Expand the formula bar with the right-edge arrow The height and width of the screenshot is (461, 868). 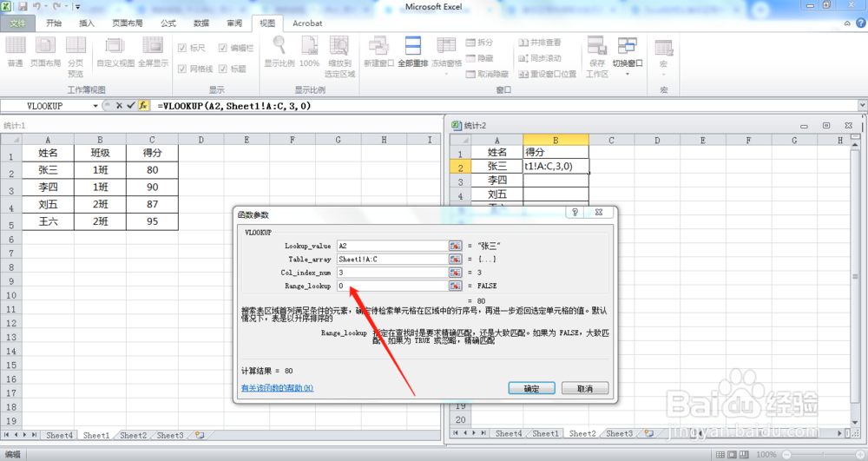[863, 105]
